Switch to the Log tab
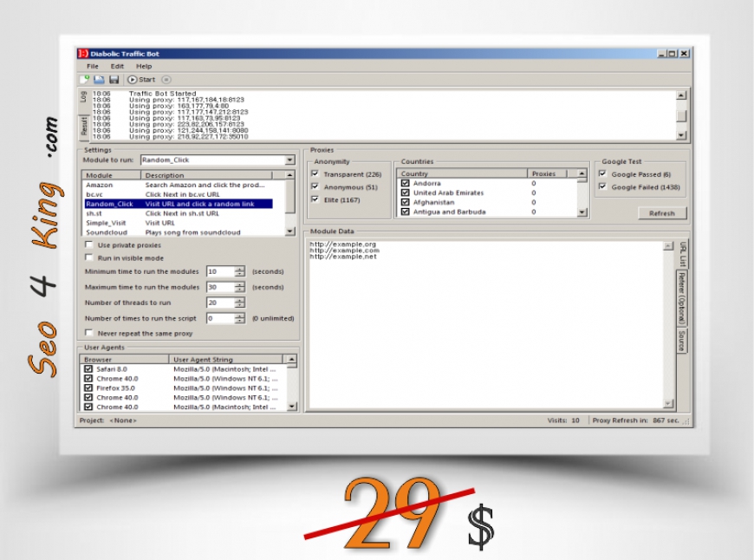The width and height of the screenshot is (754, 560). 84,97
